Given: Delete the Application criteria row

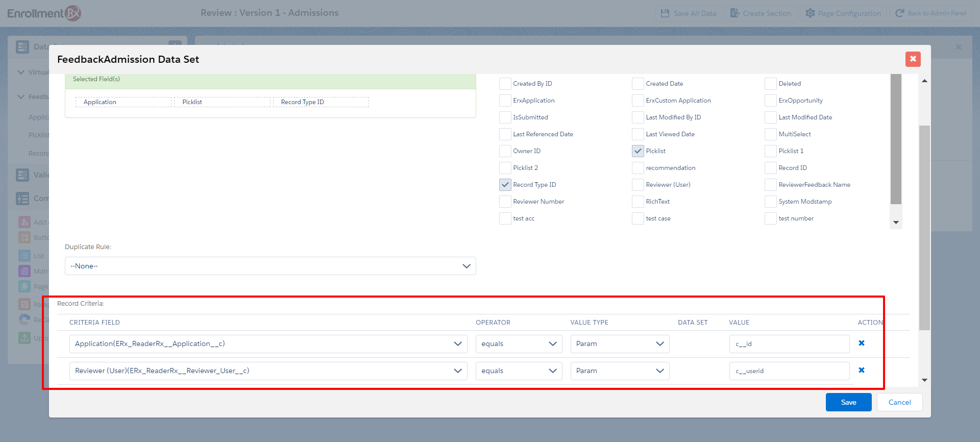Looking at the screenshot, I should click(862, 343).
